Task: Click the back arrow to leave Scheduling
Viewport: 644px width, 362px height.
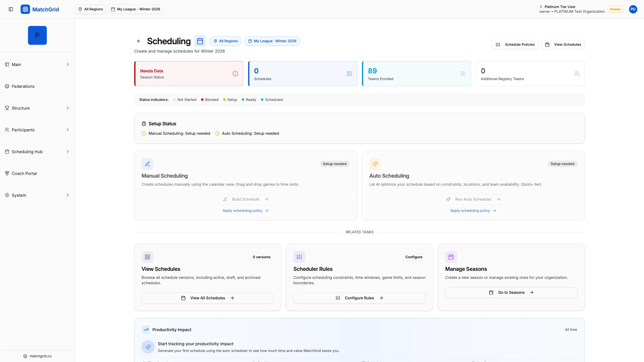Action: tap(139, 41)
